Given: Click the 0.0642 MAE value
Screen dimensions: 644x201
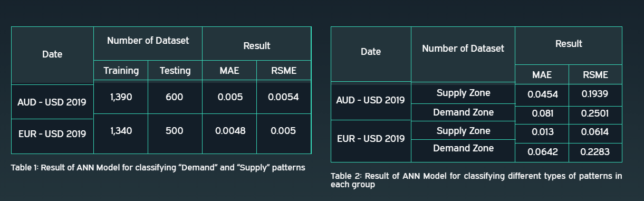Looking at the screenshot, I should [x=543, y=152].
